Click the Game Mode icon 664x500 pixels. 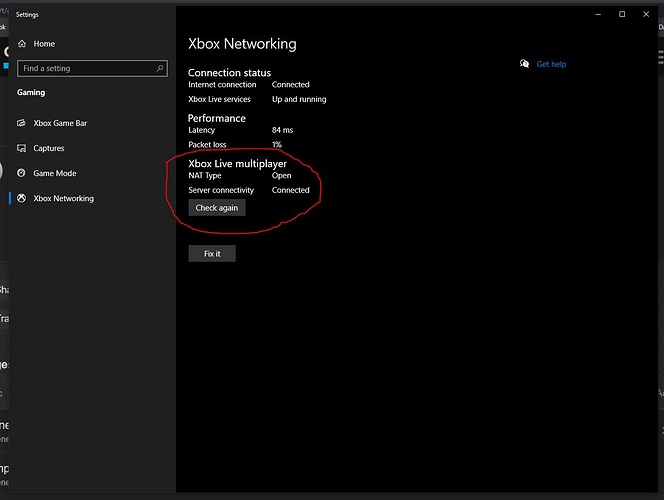21,173
